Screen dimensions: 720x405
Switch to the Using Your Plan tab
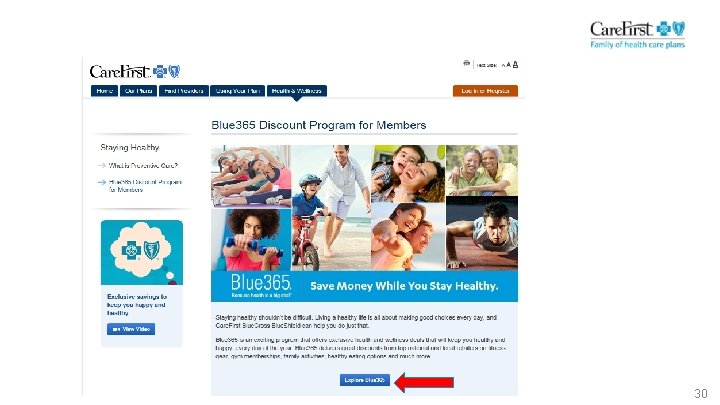238,91
